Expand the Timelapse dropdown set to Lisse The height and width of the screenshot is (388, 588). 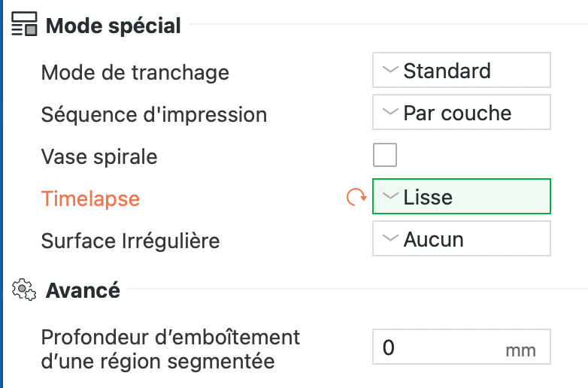click(461, 197)
